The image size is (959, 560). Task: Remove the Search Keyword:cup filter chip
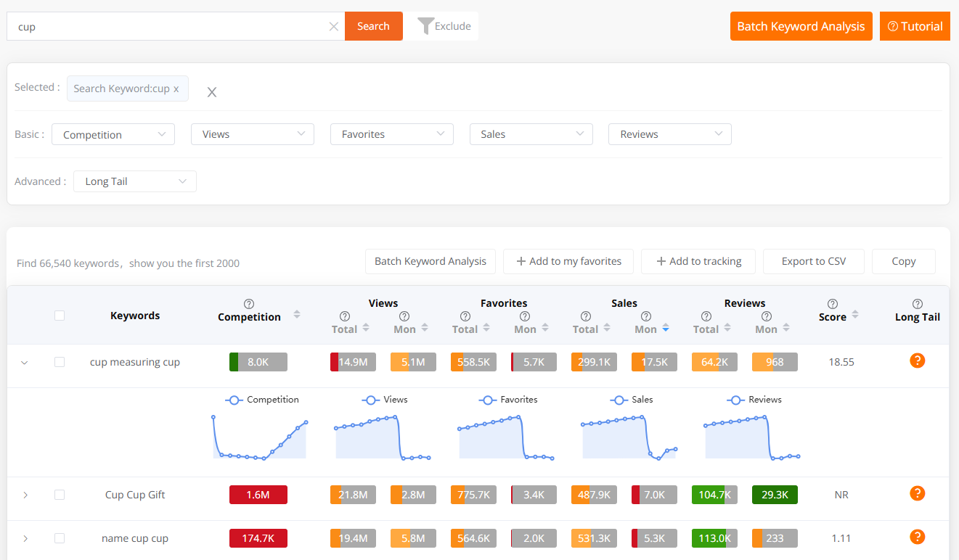[x=176, y=88]
